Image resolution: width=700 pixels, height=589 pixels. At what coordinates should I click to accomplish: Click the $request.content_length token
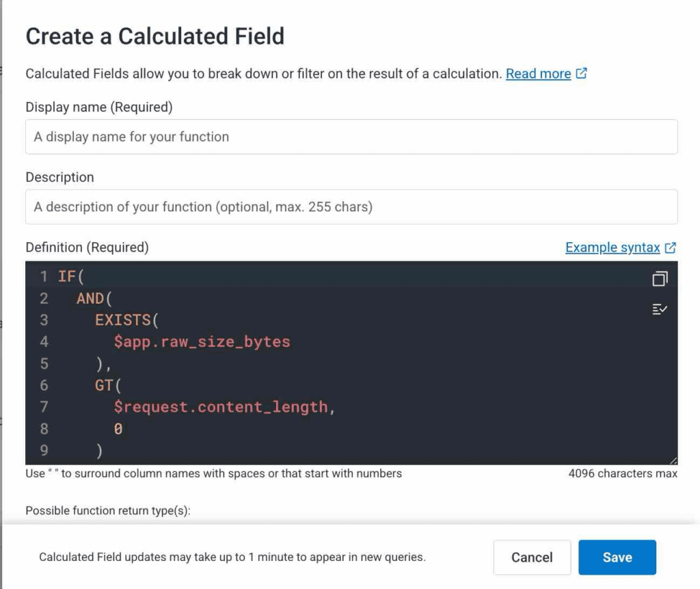(221, 407)
